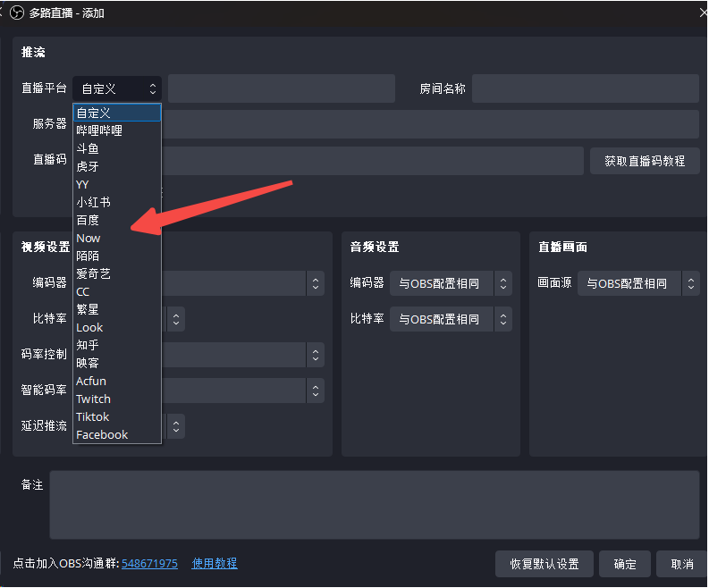The height and width of the screenshot is (588, 709).
Task: Click the OBS logo in the title bar
Action: [x=17, y=13]
